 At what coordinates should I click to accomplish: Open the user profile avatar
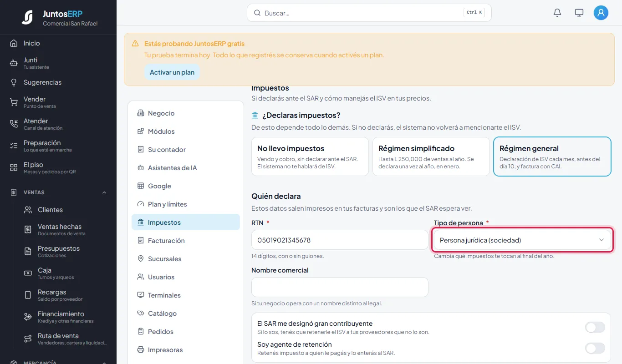click(601, 13)
